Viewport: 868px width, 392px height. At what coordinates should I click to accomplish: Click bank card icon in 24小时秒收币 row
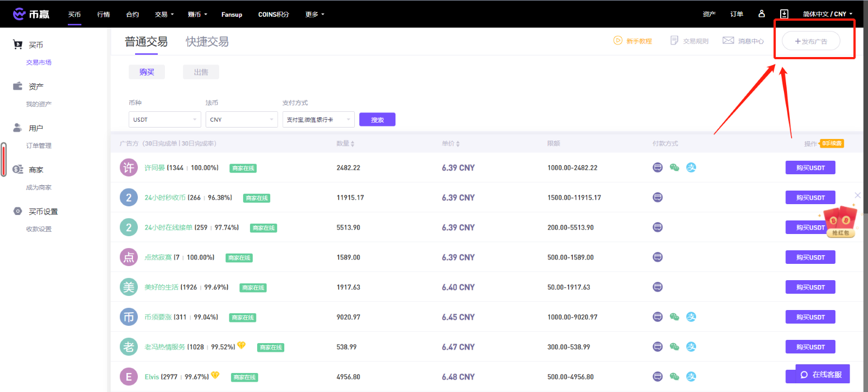click(x=658, y=198)
